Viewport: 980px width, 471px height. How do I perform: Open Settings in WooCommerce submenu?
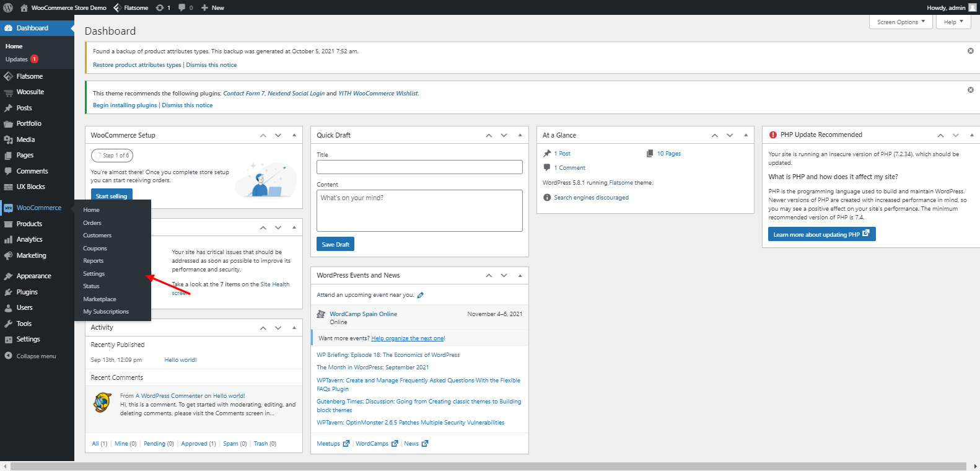pyautogui.click(x=94, y=274)
